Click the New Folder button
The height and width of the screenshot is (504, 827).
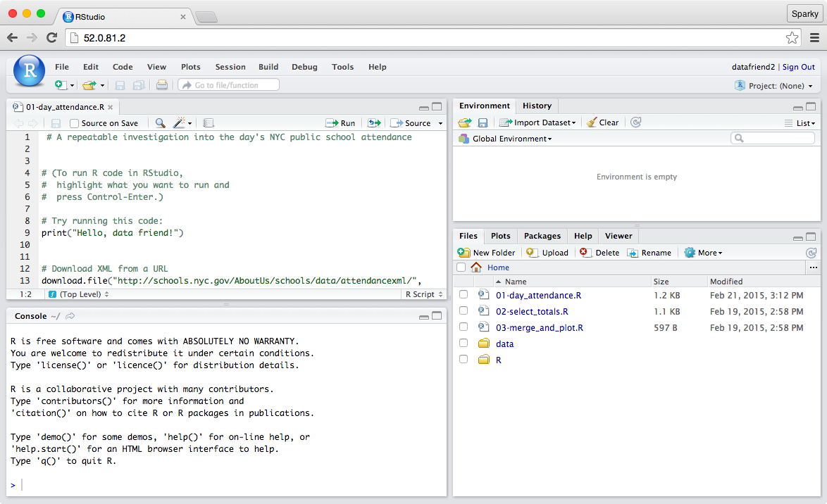pos(486,253)
